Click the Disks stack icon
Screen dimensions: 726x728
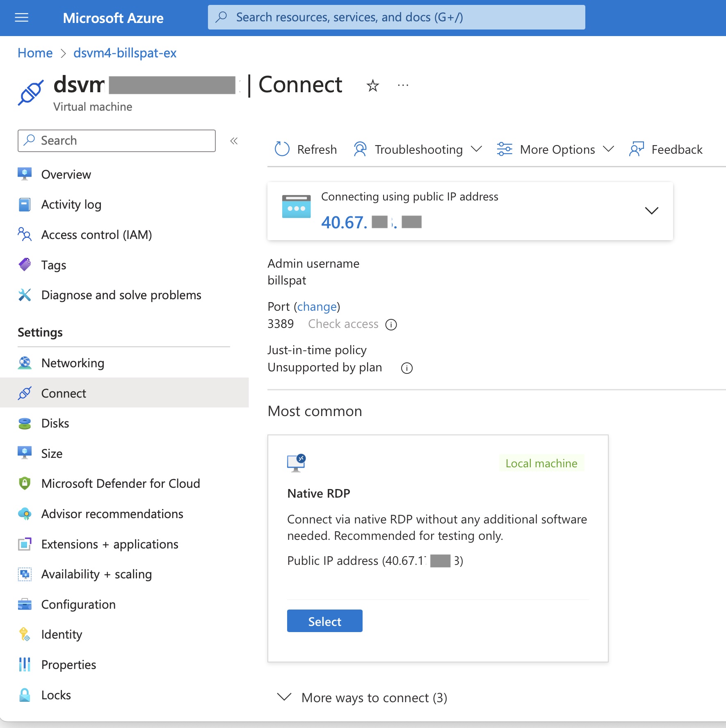[x=25, y=423]
